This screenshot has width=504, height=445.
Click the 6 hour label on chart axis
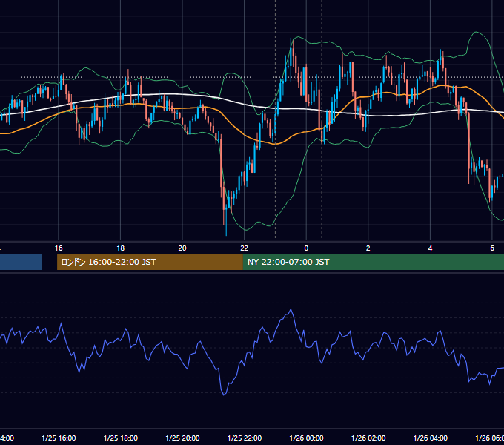point(492,248)
